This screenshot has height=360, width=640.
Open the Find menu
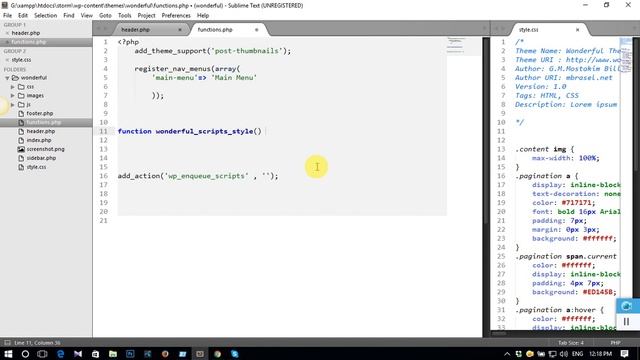[69, 16]
